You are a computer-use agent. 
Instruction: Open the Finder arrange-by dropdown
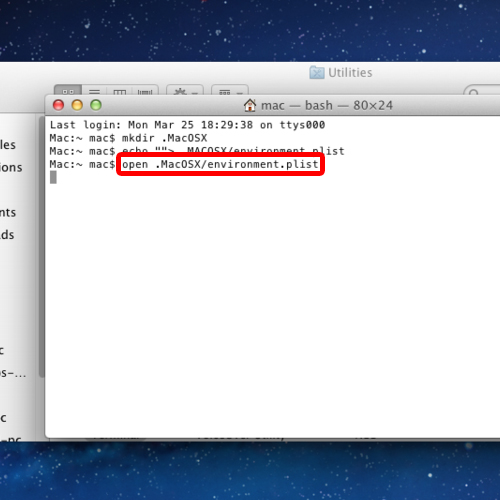click(230, 91)
